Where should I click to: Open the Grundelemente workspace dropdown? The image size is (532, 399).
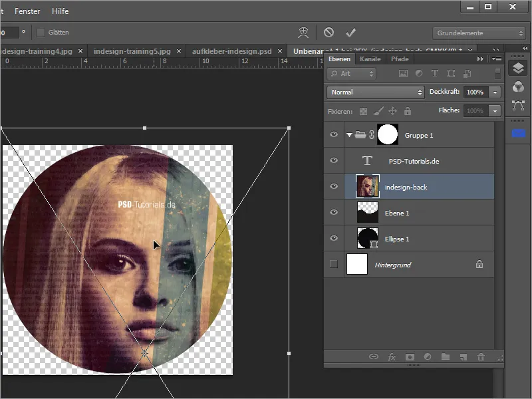click(x=479, y=33)
